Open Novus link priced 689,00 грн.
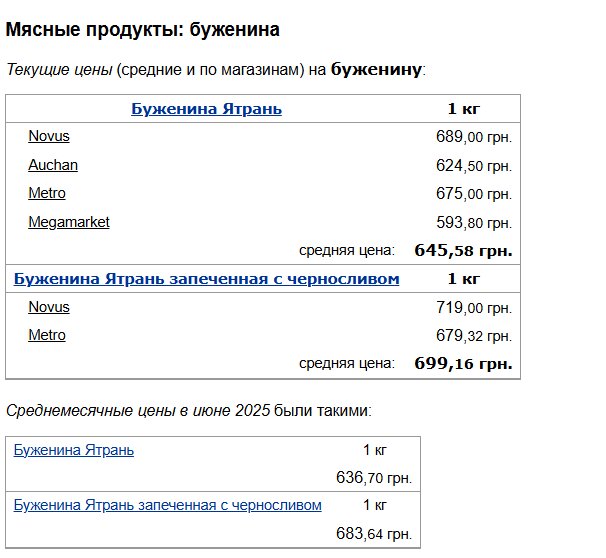This screenshot has width=606, height=558. [49, 136]
